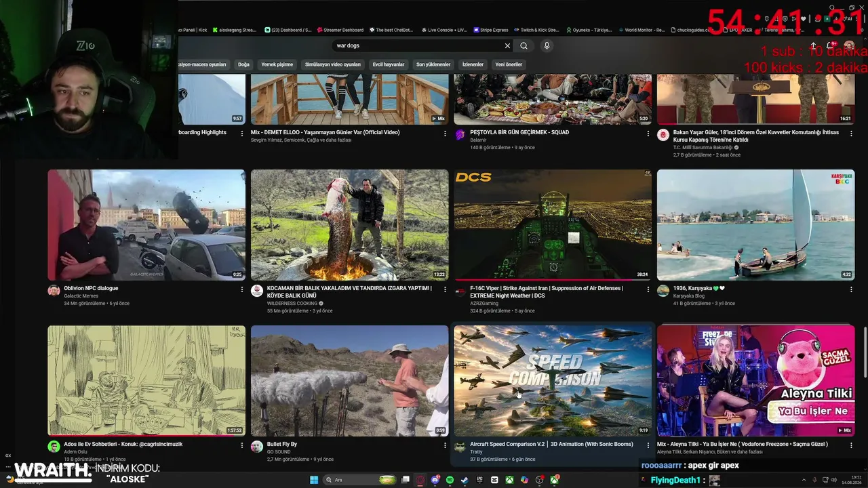Open Task View in the taskbar

tap(406, 480)
